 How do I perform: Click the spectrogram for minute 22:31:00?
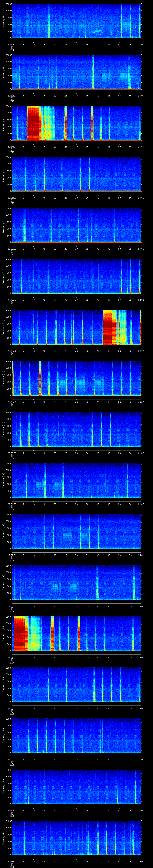point(76,481)
